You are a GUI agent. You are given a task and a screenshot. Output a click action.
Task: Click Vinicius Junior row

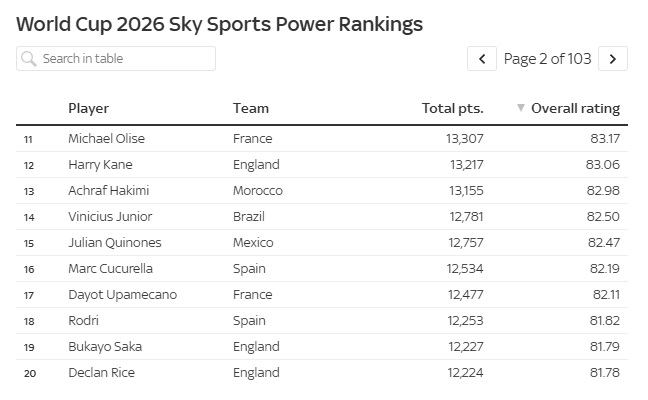coord(322,217)
